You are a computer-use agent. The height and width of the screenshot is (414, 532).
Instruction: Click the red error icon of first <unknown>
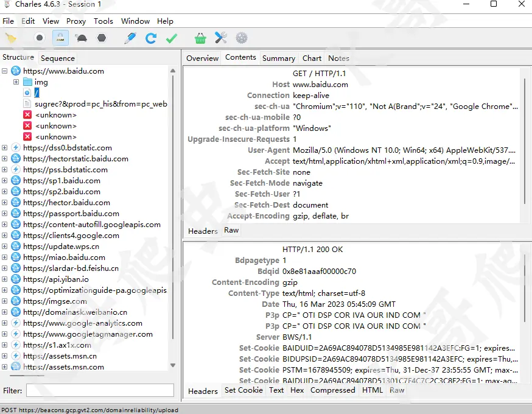(27, 115)
